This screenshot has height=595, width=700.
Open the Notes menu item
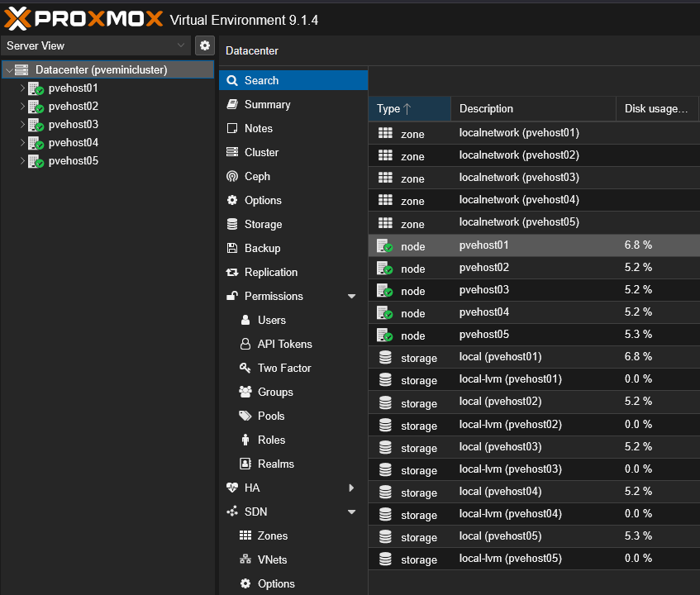[293, 129]
